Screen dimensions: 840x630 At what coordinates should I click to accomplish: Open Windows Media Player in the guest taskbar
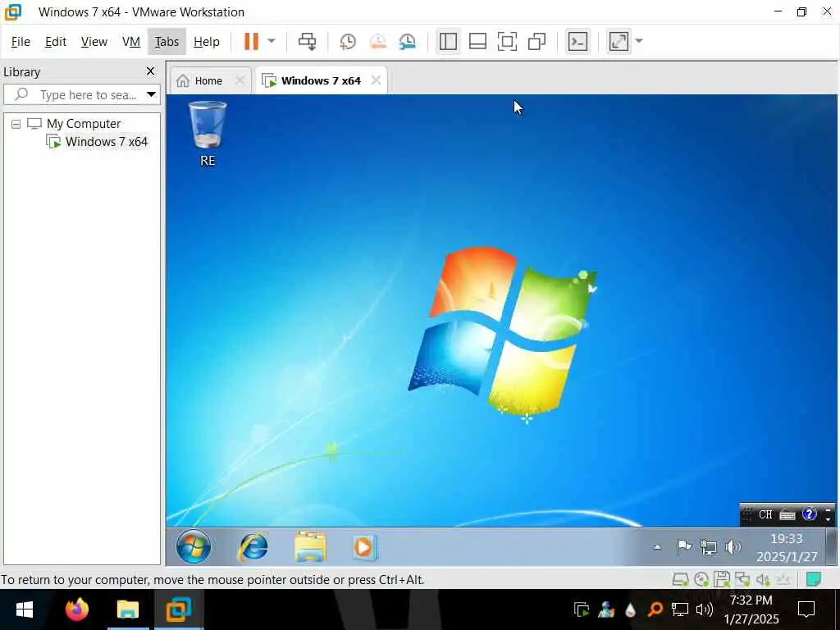364,547
